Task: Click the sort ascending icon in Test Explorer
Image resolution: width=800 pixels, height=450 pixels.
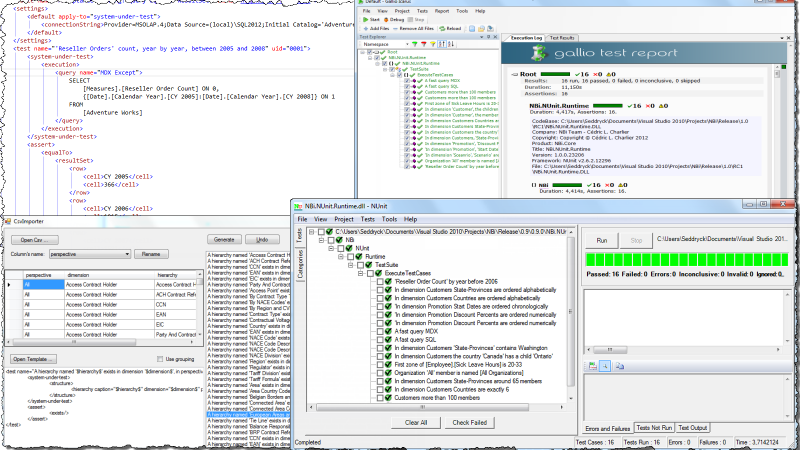Action: (x=442, y=44)
